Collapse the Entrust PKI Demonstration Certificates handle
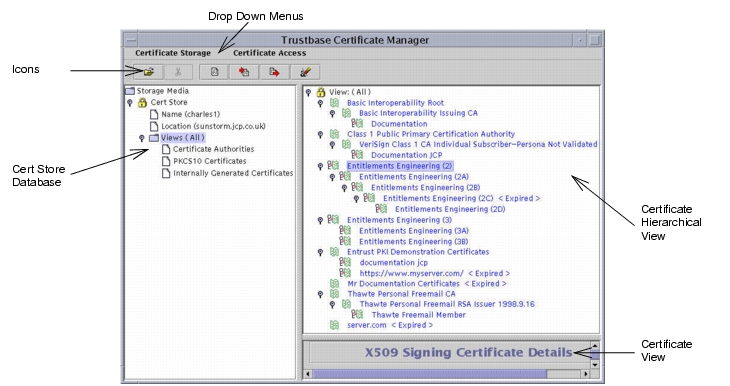Screen dimensions: 730x386 coord(320,252)
